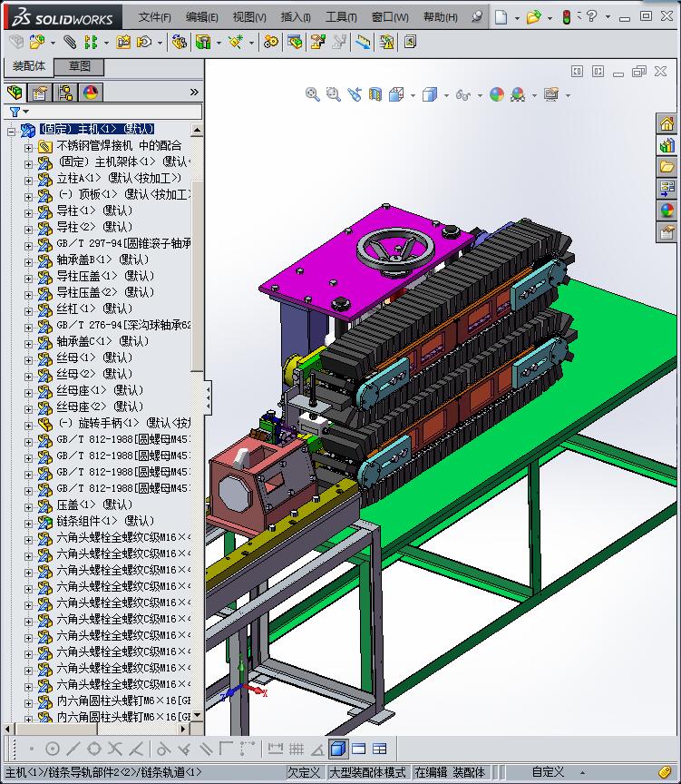Screen dimensions: 681x784
Task: Click the Open folder icon in title bar
Action: [x=533, y=17]
